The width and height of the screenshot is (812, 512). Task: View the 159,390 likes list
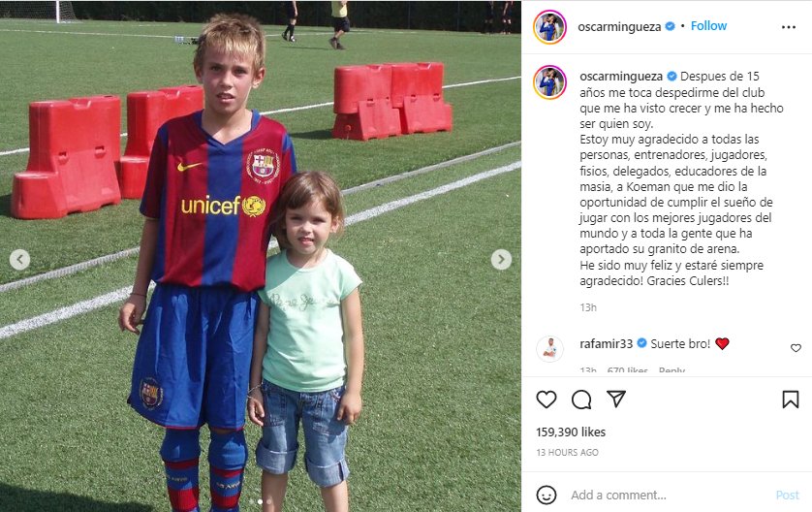571,432
